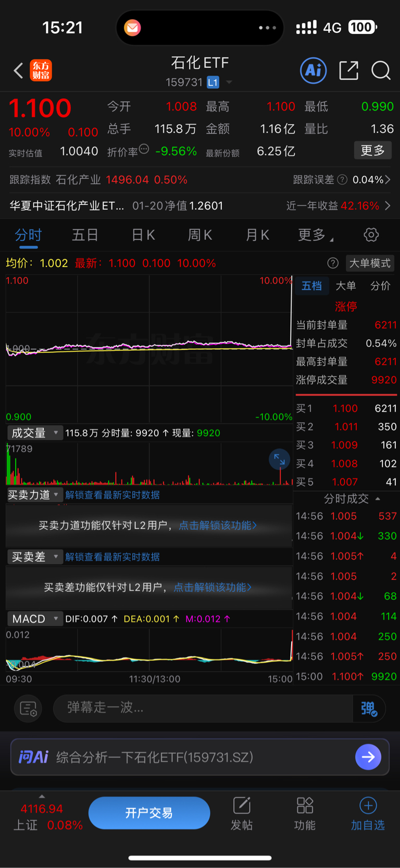This screenshot has height=868, width=400.
Task: Open the 成交量 indicator dropdown
Action: (35, 433)
